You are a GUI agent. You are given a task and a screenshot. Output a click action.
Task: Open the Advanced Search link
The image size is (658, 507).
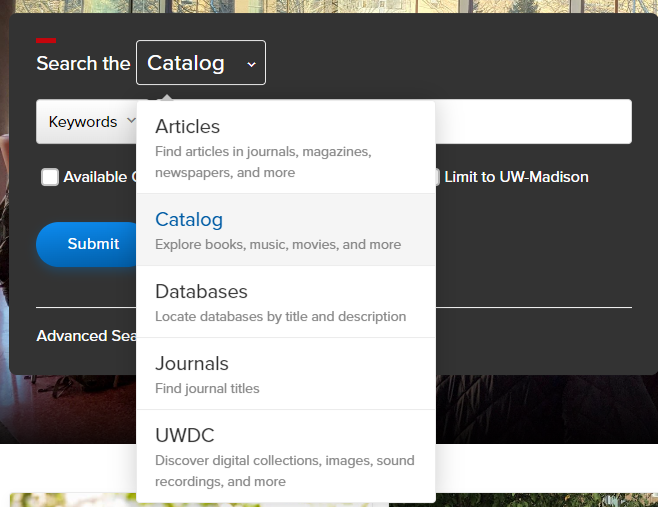(x=86, y=336)
